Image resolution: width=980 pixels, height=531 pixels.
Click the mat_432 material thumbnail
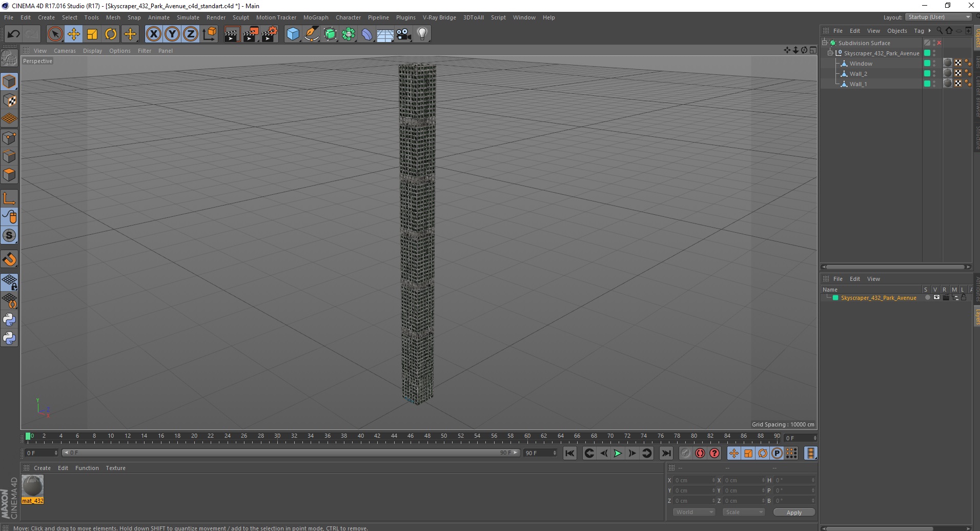click(x=32, y=485)
